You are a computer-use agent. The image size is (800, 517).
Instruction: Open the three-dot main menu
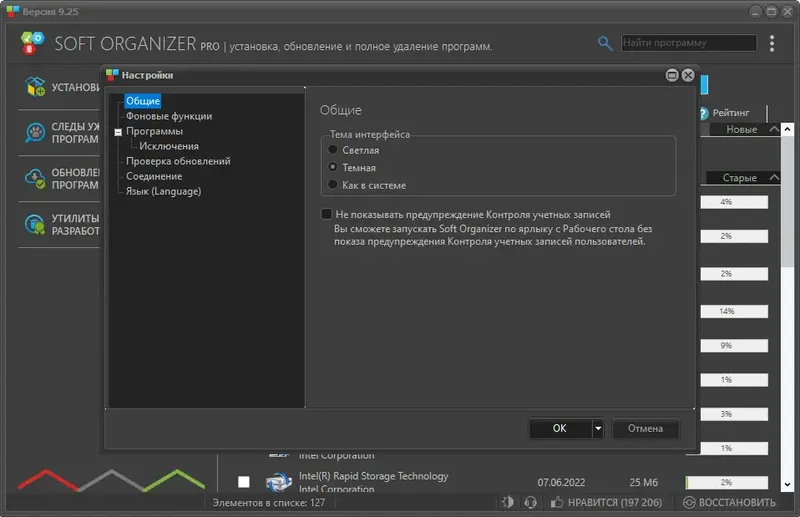tap(771, 43)
